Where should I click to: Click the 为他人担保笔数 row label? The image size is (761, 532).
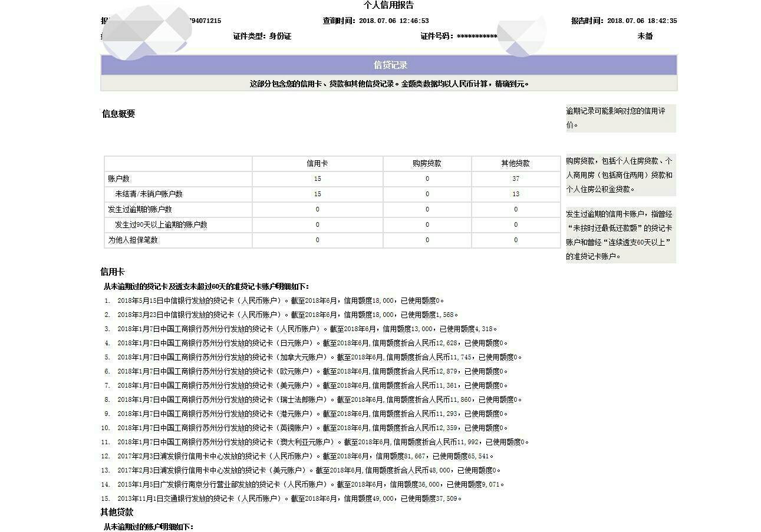[x=133, y=240]
